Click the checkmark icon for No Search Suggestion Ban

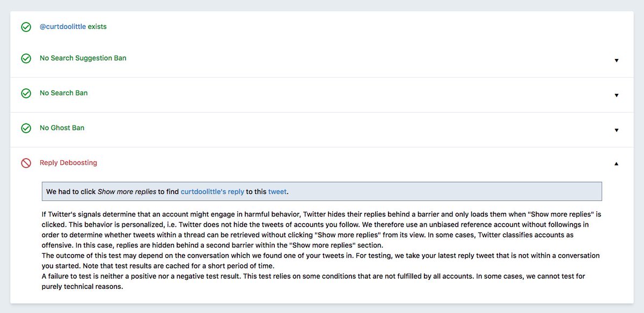[x=26, y=58]
